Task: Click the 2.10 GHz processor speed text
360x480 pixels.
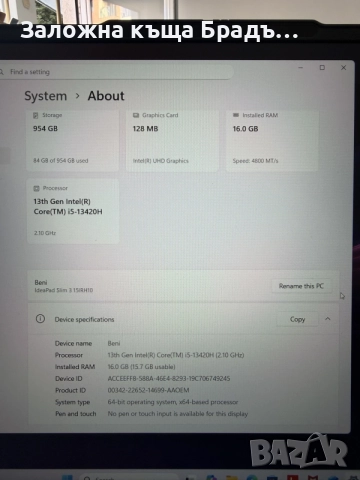Action: coord(45,233)
